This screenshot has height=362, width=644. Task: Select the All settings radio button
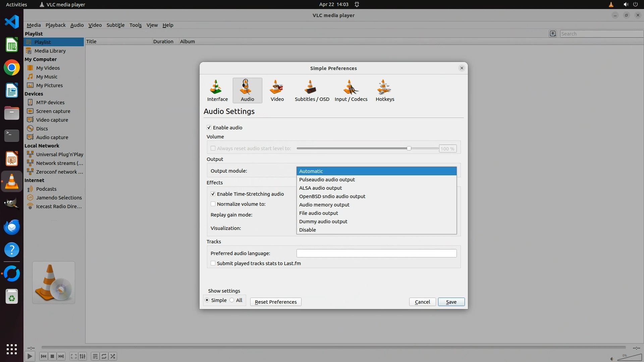click(232, 300)
